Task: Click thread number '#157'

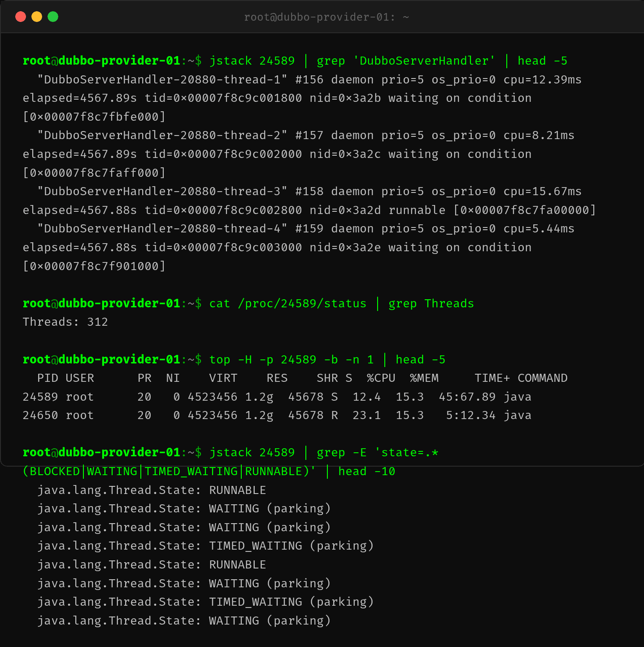Action: pos(309,135)
